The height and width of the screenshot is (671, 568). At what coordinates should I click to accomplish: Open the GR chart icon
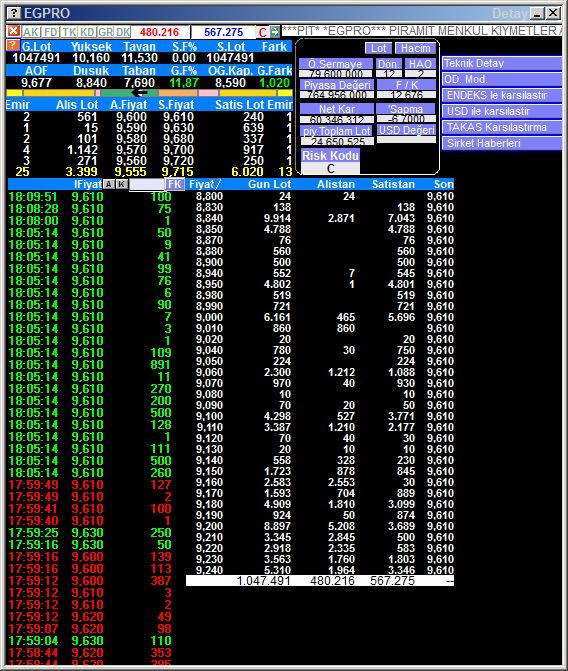(x=105, y=32)
